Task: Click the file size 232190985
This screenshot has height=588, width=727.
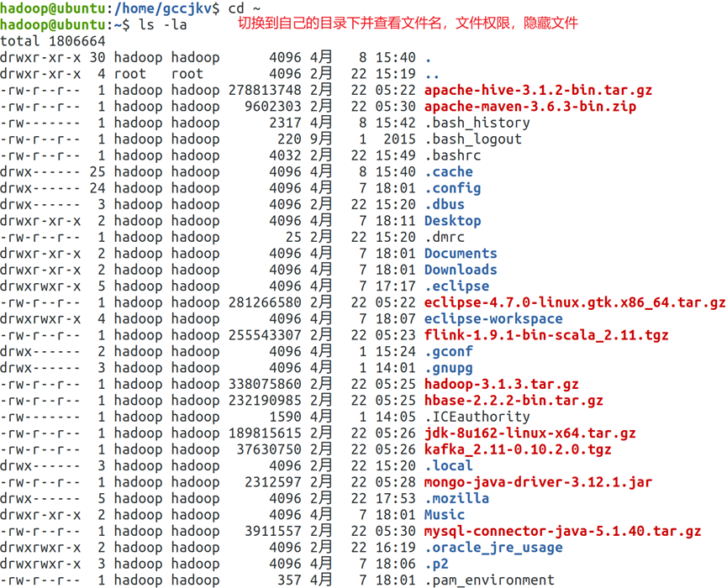Action: coord(265,401)
